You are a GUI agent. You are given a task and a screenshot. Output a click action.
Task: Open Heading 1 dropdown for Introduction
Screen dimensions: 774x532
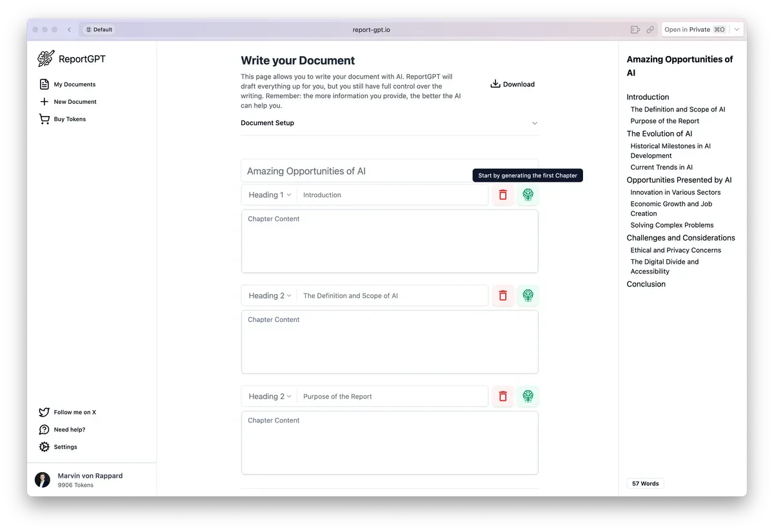coord(270,195)
